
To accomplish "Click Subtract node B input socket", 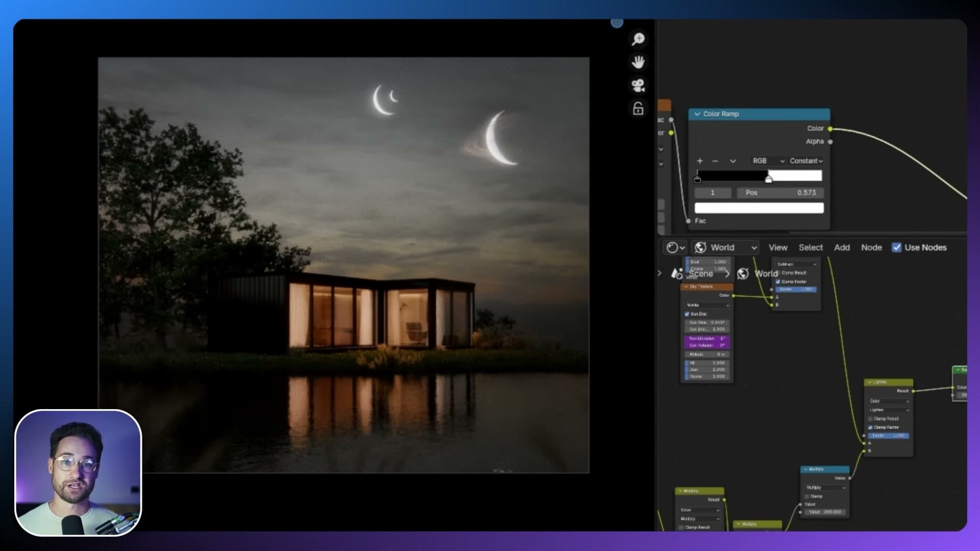I will click(772, 305).
